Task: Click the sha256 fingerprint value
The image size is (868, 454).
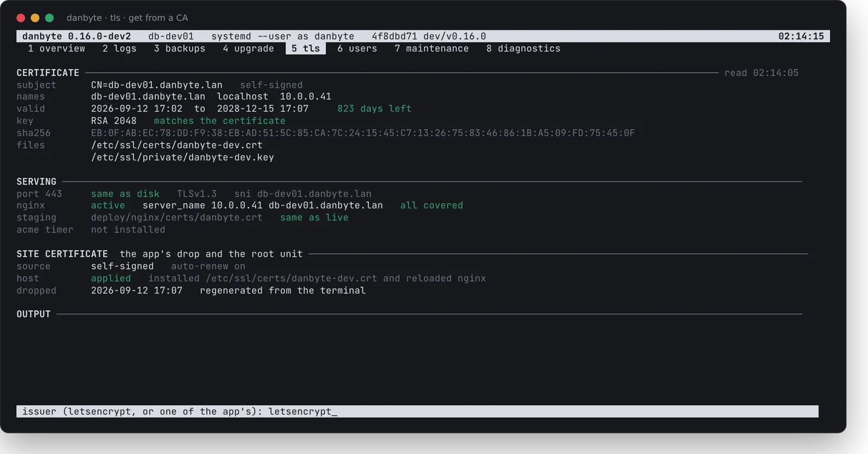Action: (x=363, y=133)
